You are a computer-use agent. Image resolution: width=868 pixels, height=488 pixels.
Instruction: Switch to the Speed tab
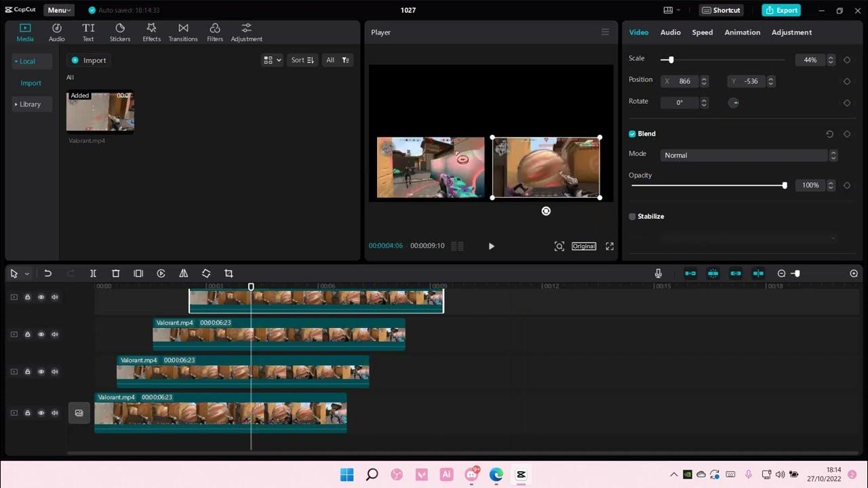point(702,32)
